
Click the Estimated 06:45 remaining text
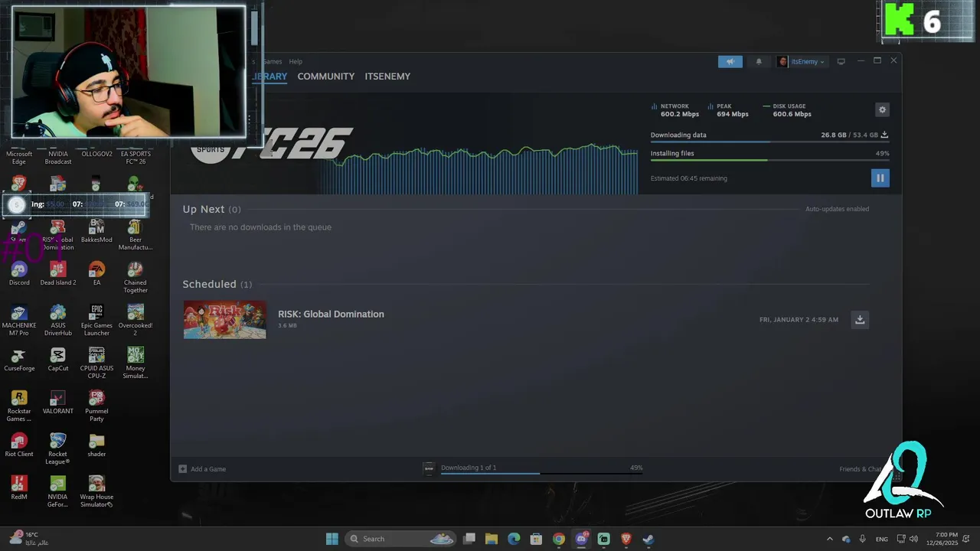tap(689, 178)
